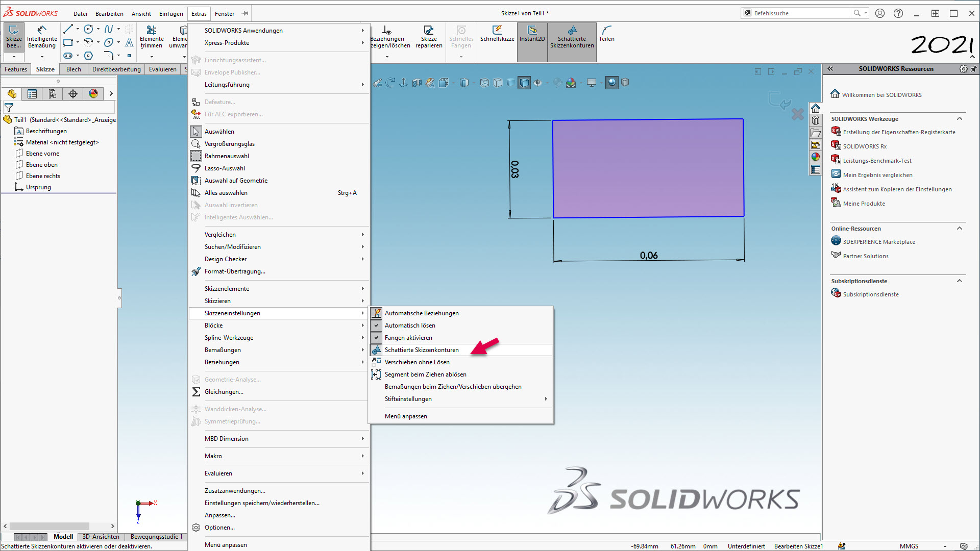Toggle Automatisch lösen option
This screenshot has height=551, width=980.
point(461,325)
